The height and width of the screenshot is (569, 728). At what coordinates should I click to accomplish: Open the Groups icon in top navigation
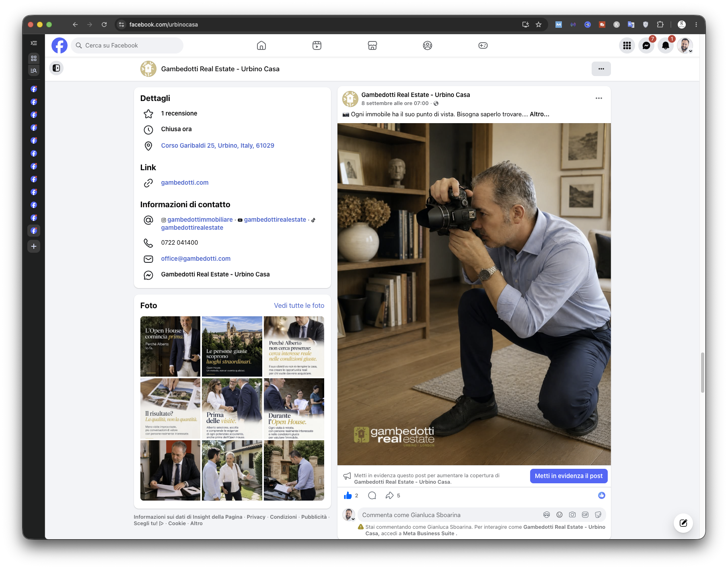pos(428,45)
